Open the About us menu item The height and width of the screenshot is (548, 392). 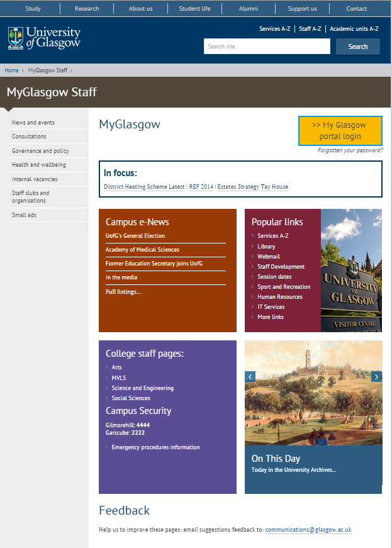point(140,8)
